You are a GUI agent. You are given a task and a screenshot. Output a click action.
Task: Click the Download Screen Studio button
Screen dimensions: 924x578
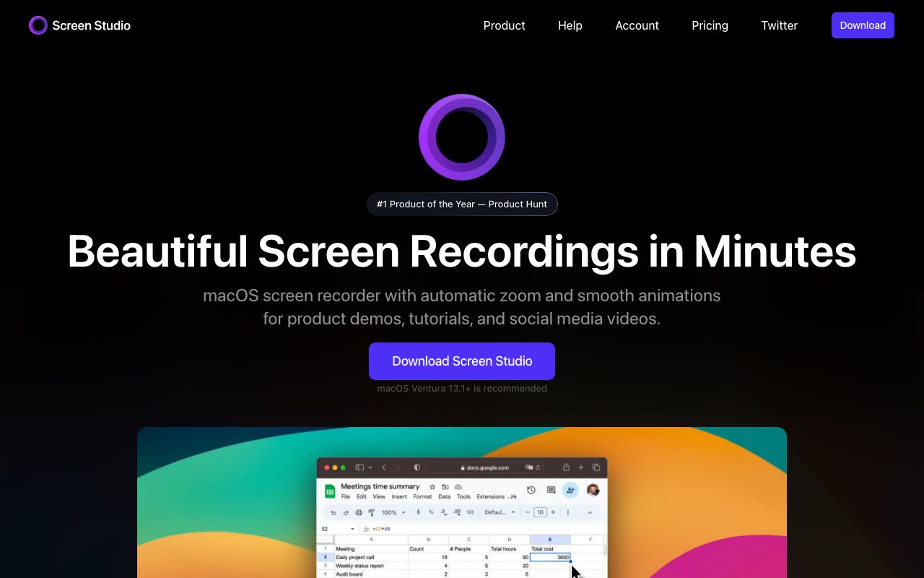coord(462,361)
